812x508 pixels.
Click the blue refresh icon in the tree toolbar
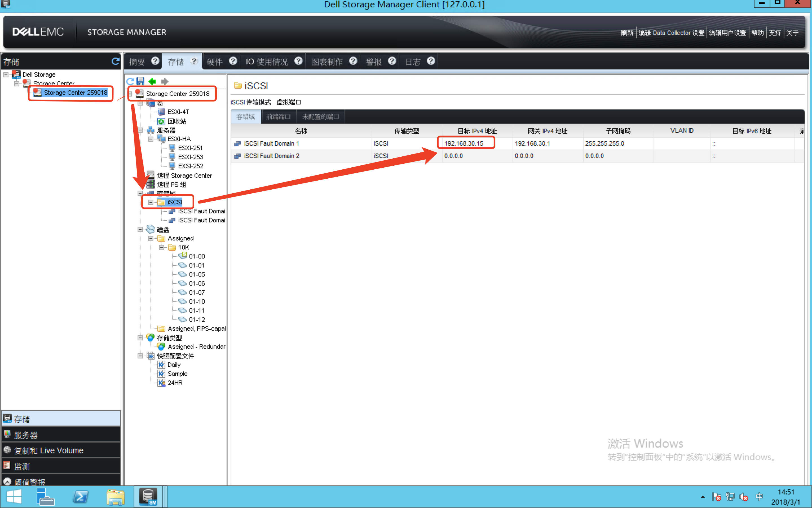click(x=130, y=81)
